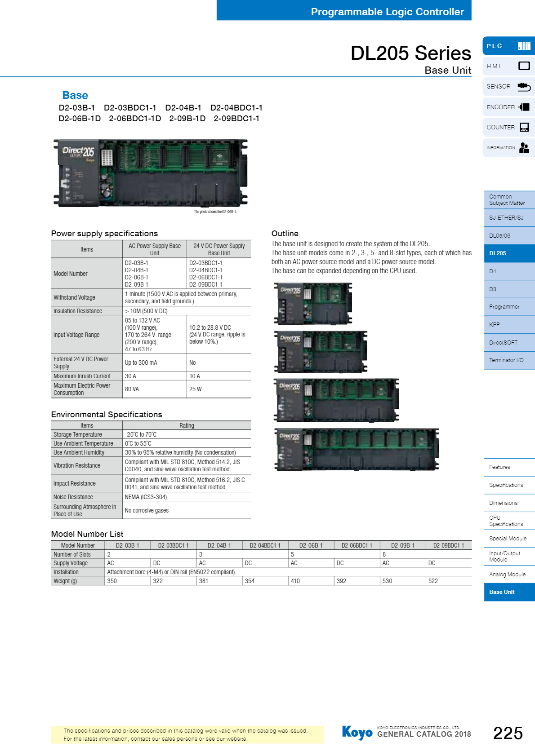Open the SENSOR category tab
Viewport: 535px width, 756px height.
[x=508, y=86]
